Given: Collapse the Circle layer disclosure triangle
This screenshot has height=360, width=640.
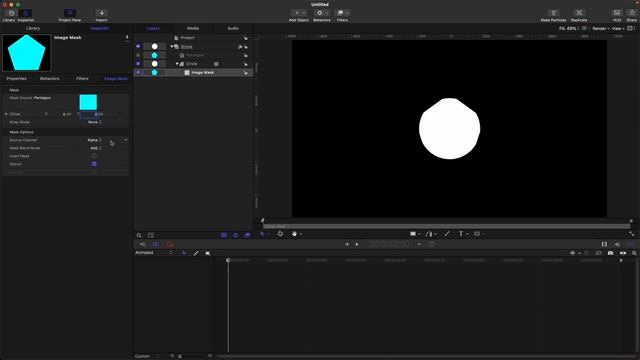Looking at the screenshot, I should tap(177, 64).
